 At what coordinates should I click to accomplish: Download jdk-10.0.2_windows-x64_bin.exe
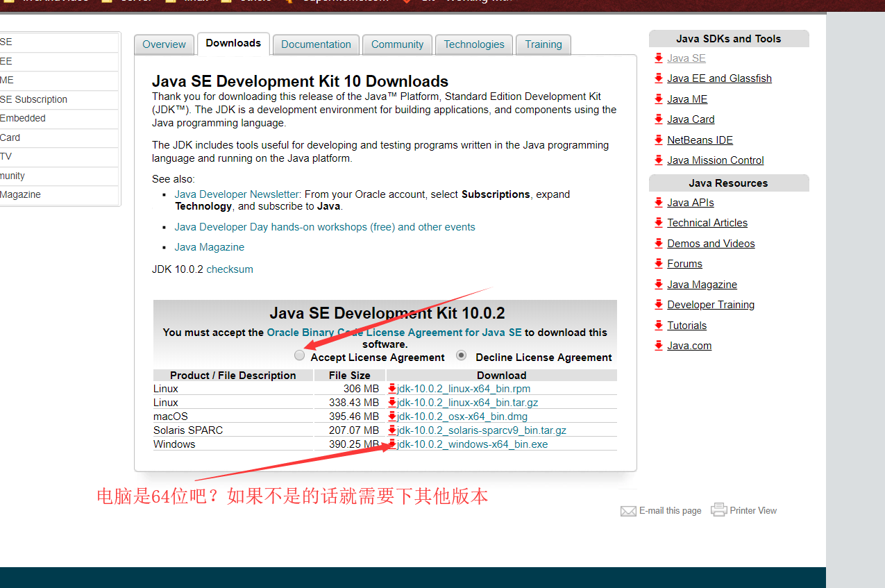click(x=473, y=444)
